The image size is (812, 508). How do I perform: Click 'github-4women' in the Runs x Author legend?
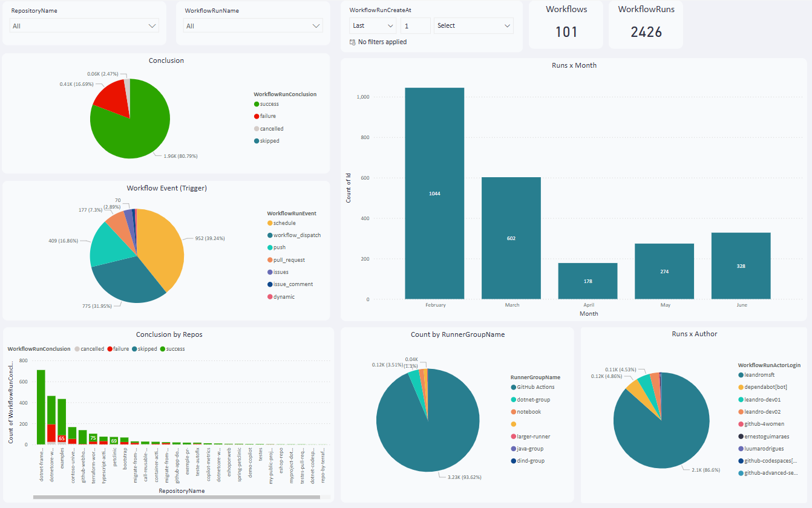(x=760, y=424)
